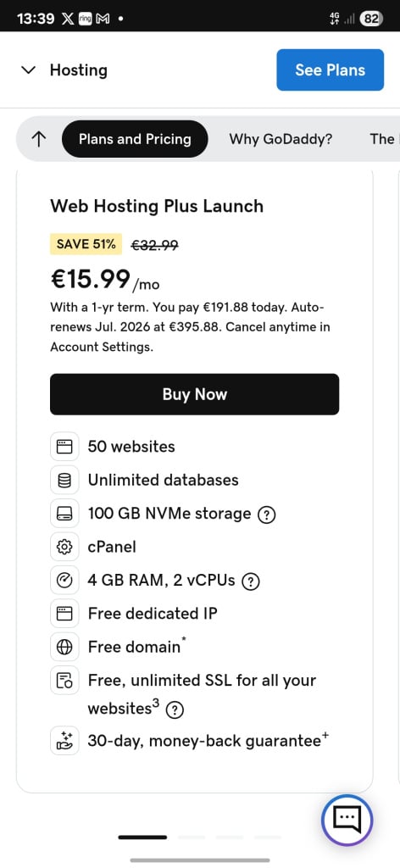This screenshot has width=400, height=868.
Task: Open help tooltip for NVMe storage
Action: pyautogui.click(x=267, y=515)
